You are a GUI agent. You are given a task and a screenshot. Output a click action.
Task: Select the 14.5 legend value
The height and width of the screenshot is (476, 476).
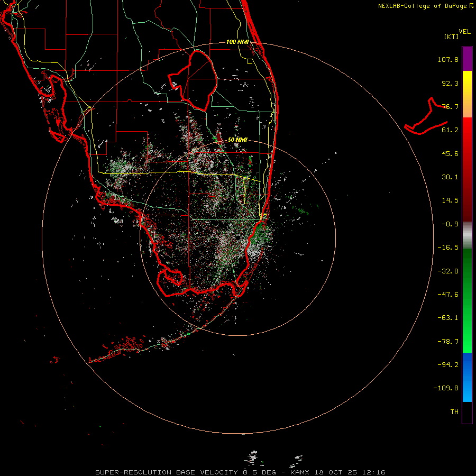click(450, 200)
